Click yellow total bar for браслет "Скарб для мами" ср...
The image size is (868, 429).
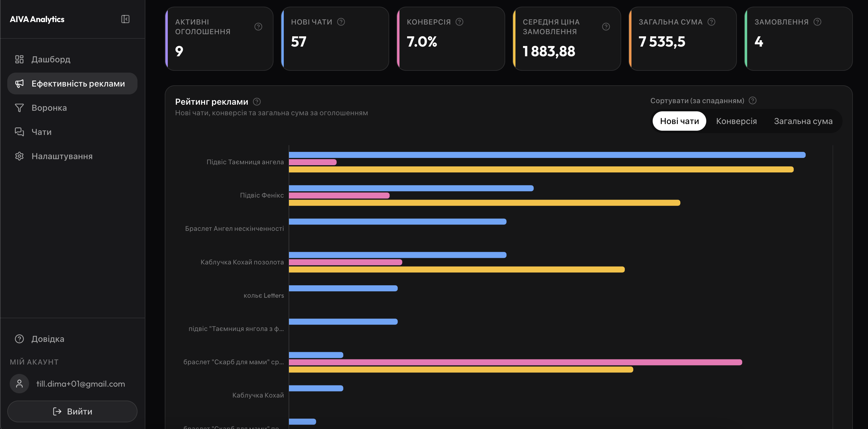click(x=461, y=369)
